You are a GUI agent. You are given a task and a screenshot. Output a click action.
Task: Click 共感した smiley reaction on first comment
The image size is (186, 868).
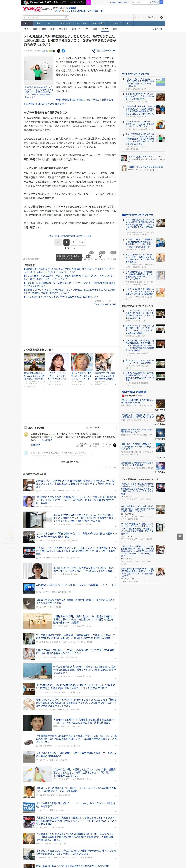(x=81, y=445)
